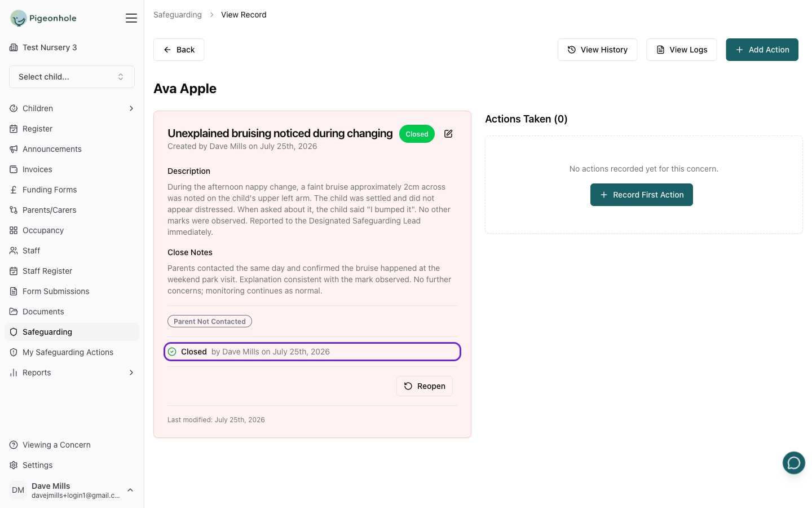Click the Add Action button

(762, 50)
